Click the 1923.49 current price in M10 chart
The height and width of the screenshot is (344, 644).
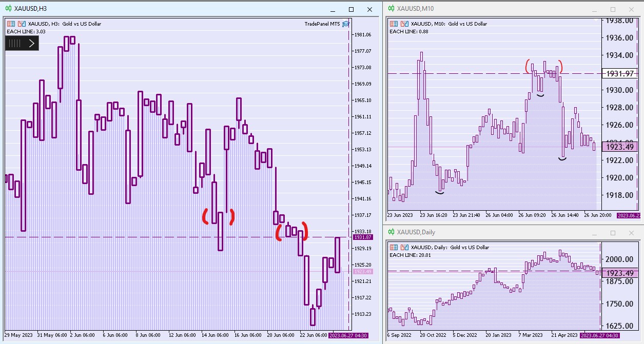point(620,147)
